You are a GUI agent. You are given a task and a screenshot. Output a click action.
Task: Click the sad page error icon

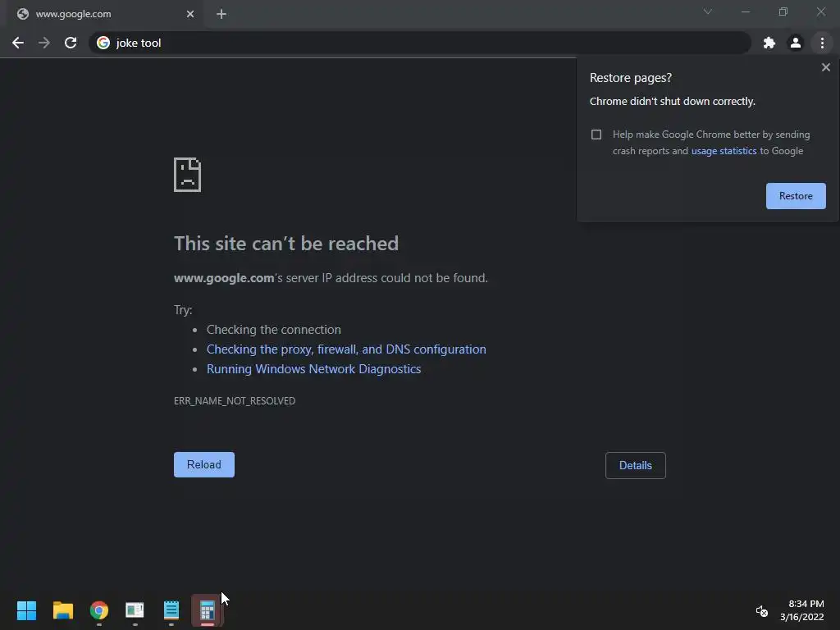click(x=188, y=175)
